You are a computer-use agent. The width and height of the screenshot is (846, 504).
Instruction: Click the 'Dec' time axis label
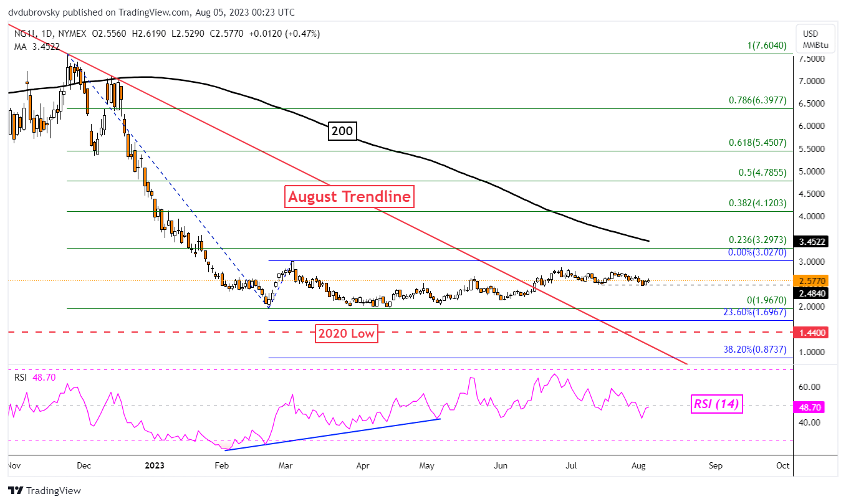point(85,466)
